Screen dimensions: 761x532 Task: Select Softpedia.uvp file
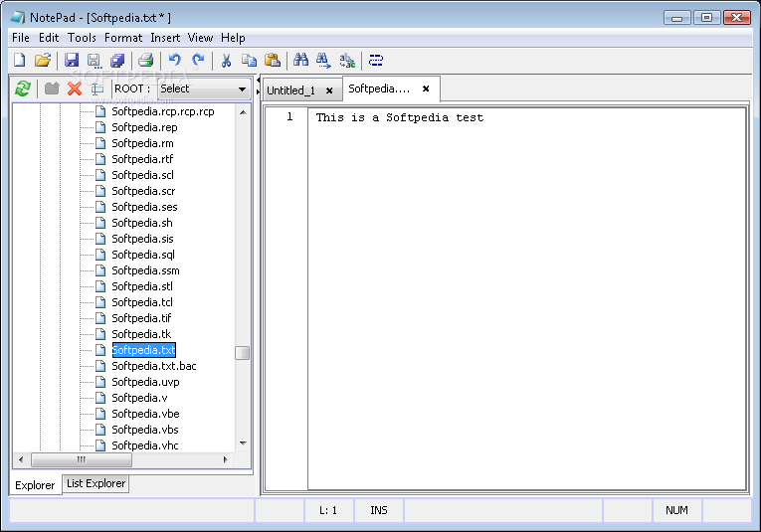145,382
